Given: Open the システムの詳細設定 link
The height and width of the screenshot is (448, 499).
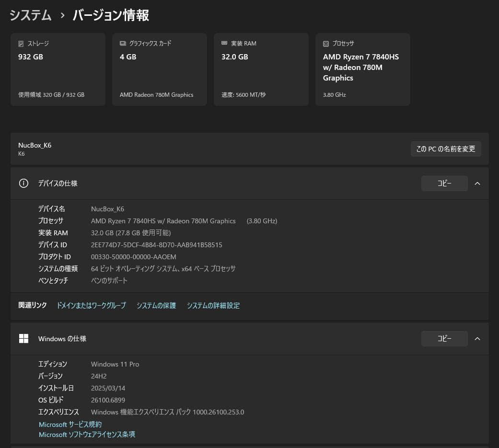Looking at the screenshot, I should 213,305.
